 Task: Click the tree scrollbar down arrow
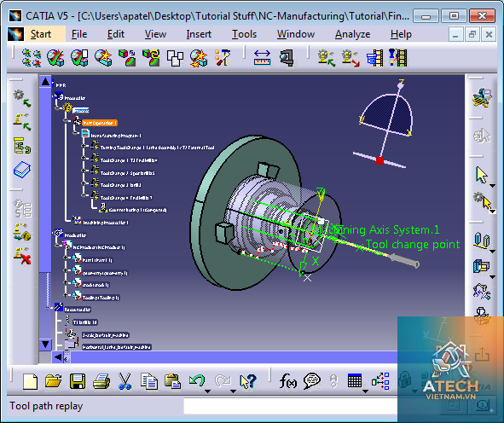click(x=45, y=345)
